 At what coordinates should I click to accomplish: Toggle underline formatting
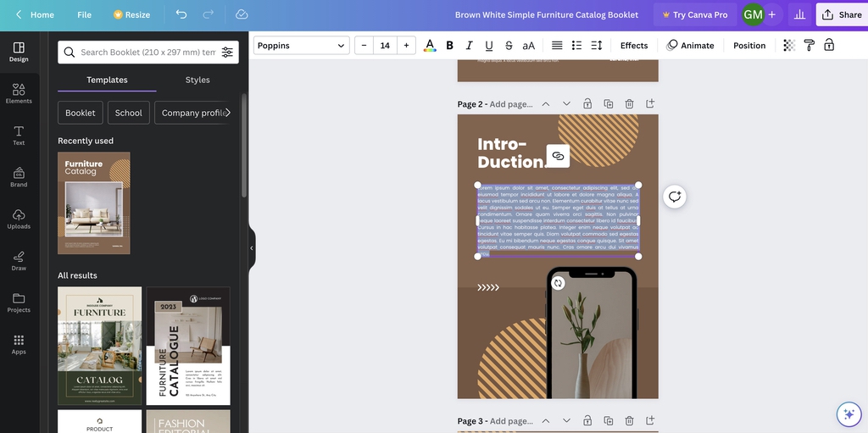coord(489,46)
